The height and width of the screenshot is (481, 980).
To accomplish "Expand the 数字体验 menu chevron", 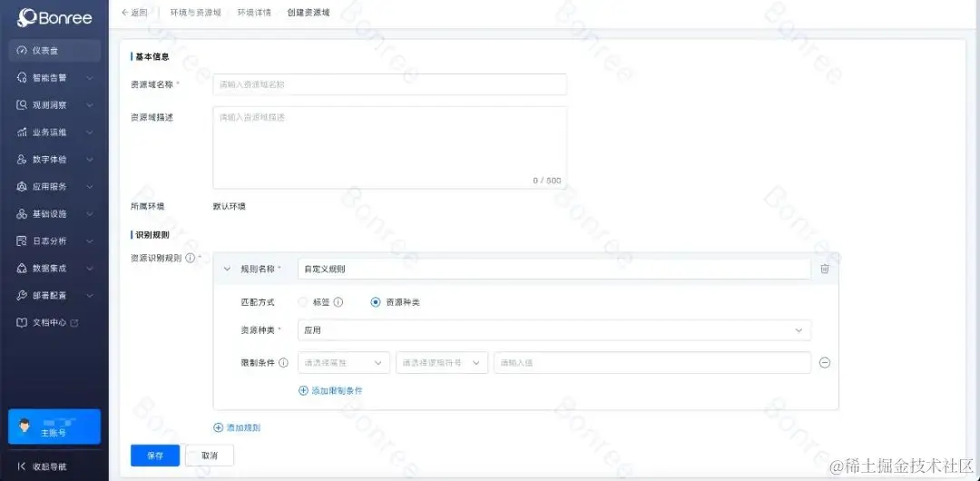I will pyautogui.click(x=89, y=160).
